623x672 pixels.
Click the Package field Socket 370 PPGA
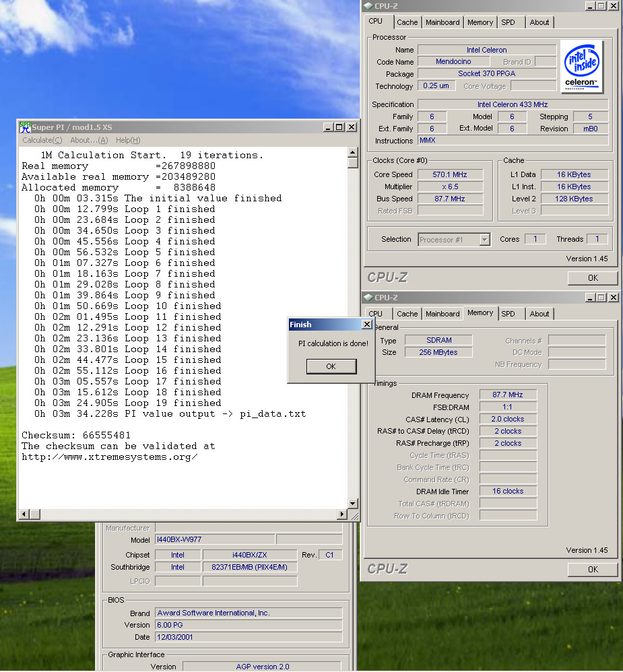487,73
